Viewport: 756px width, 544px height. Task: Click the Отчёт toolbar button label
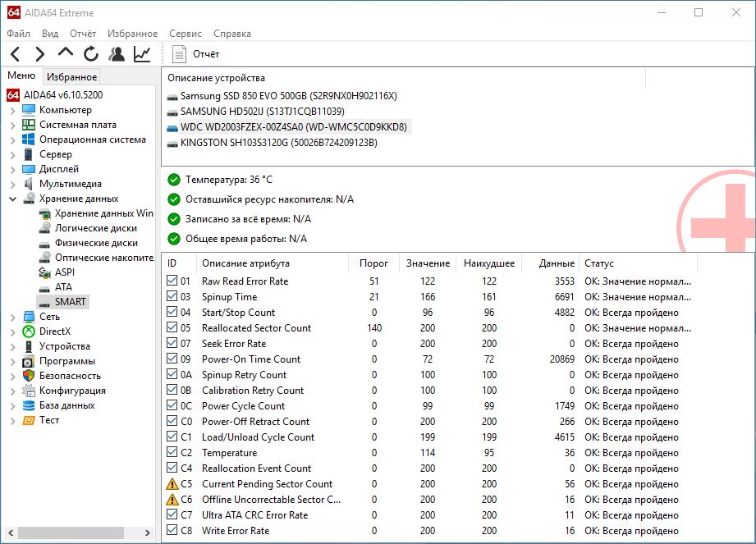click(206, 54)
